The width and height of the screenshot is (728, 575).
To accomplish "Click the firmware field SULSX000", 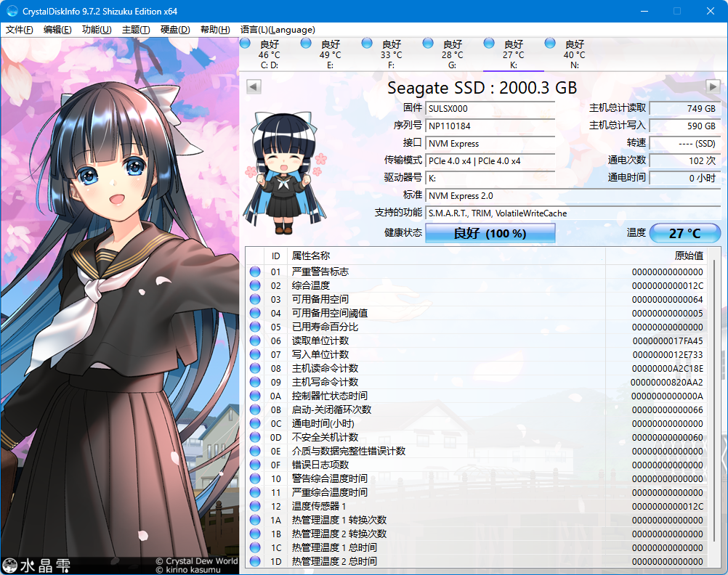I will (x=490, y=109).
